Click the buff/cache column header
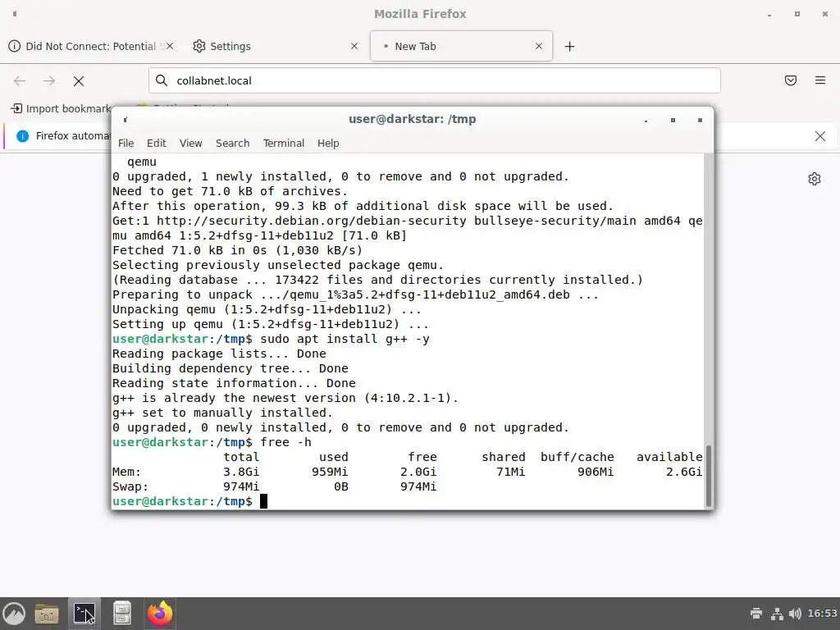 (x=577, y=457)
